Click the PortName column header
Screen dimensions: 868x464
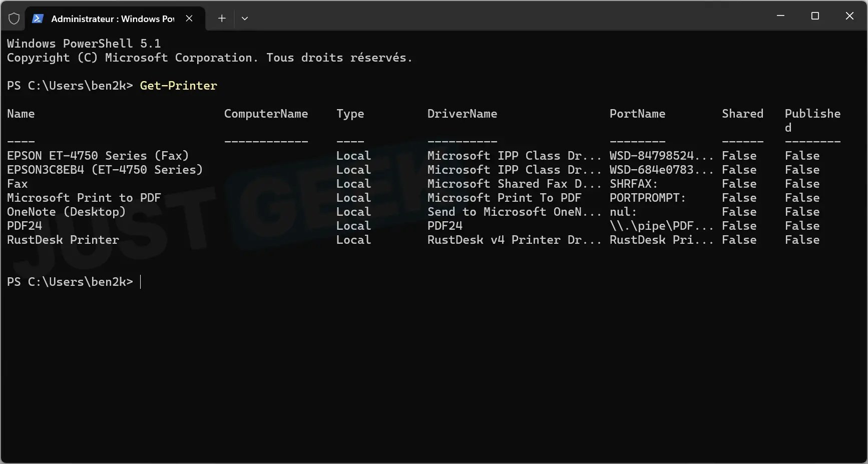(637, 114)
